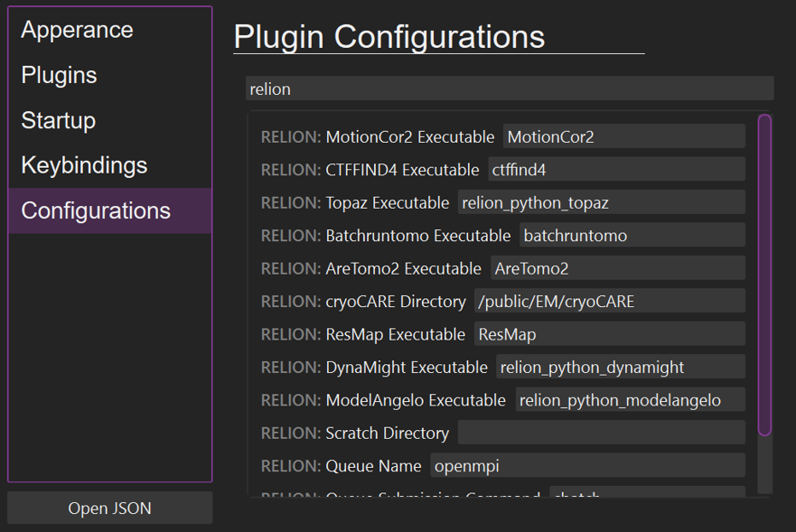
Task: Select the Configurations section
Action: pos(96,210)
